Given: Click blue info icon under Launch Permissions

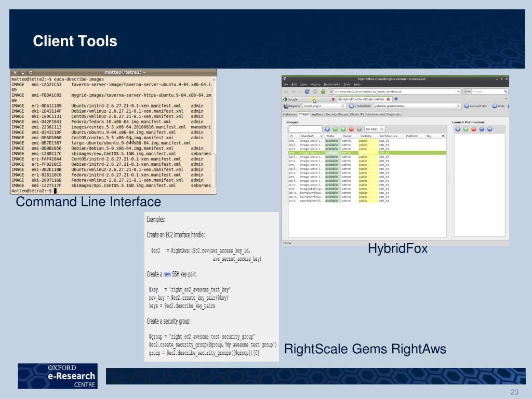Looking at the screenshot, I should [x=482, y=129].
